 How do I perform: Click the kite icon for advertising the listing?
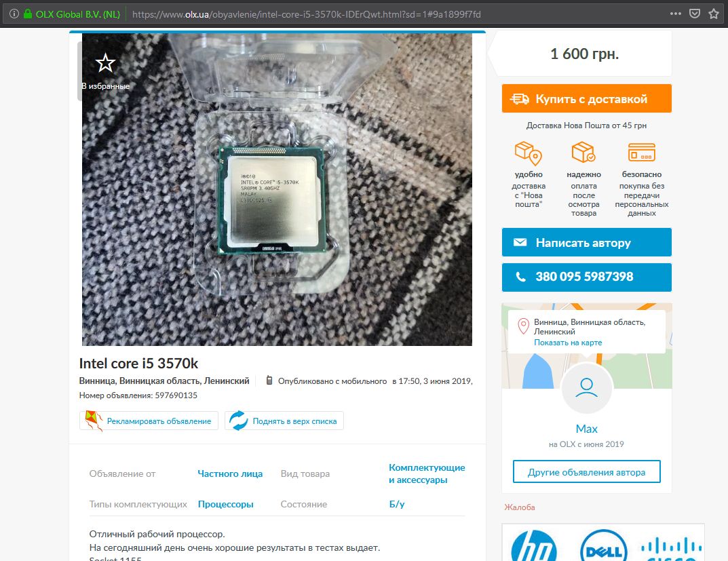[94, 421]
